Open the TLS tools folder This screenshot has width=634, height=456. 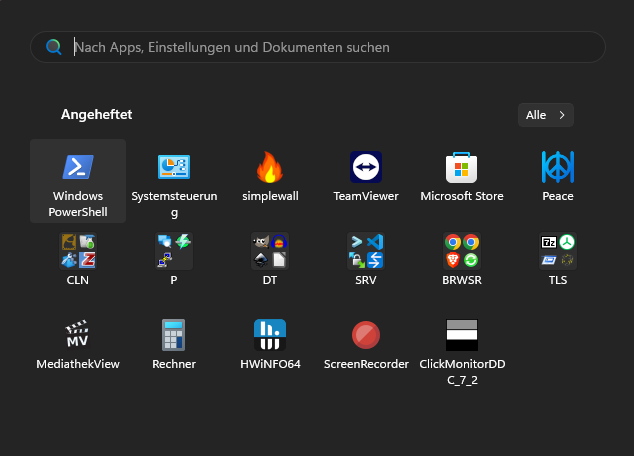pos(558,259)
